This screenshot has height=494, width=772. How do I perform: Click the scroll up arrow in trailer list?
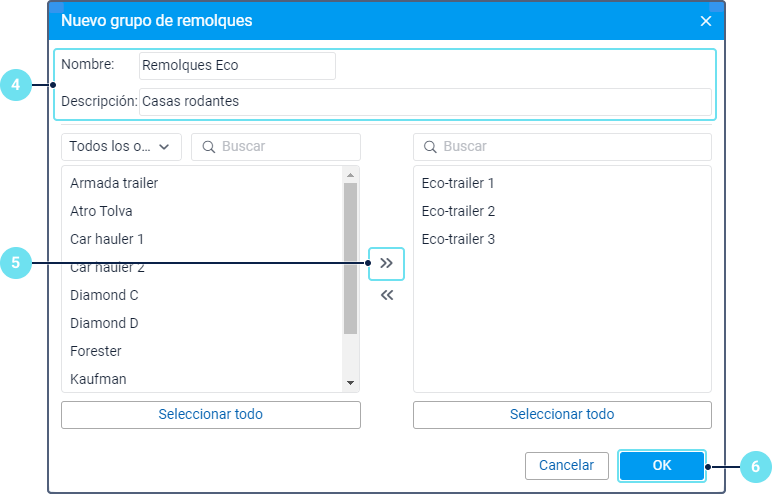coord(351,175)
